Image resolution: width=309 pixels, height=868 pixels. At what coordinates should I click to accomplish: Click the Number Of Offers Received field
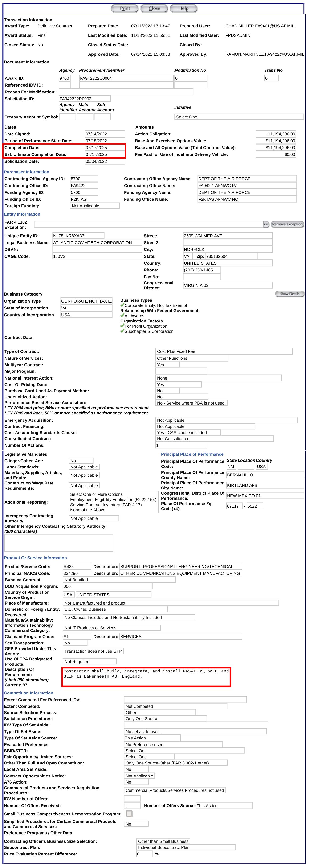click(x=132, y=806)
